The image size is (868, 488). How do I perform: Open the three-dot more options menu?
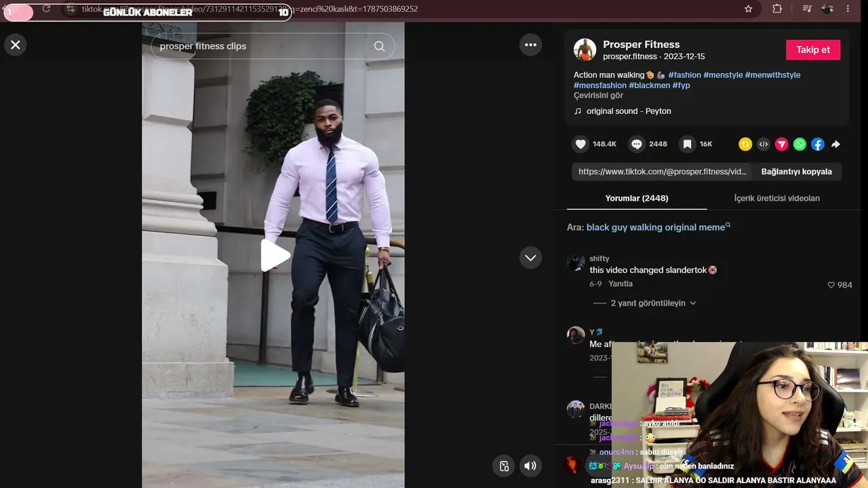[x=530, y=45]
